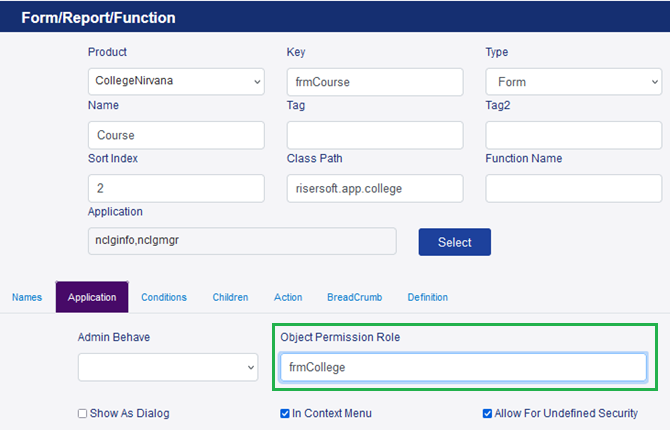The image size is (670, 430).
Task: Expand the Type dropdown set to Form
Action: [x=573, y=82]
